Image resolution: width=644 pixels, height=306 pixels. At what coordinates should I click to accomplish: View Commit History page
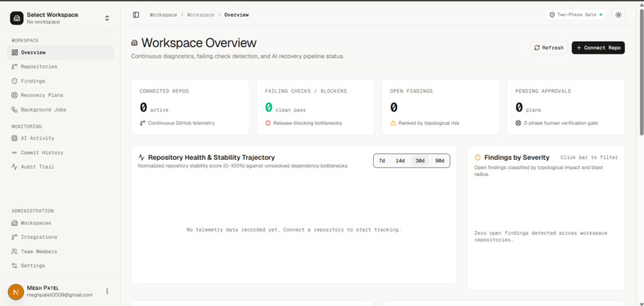tap(60, 153)
